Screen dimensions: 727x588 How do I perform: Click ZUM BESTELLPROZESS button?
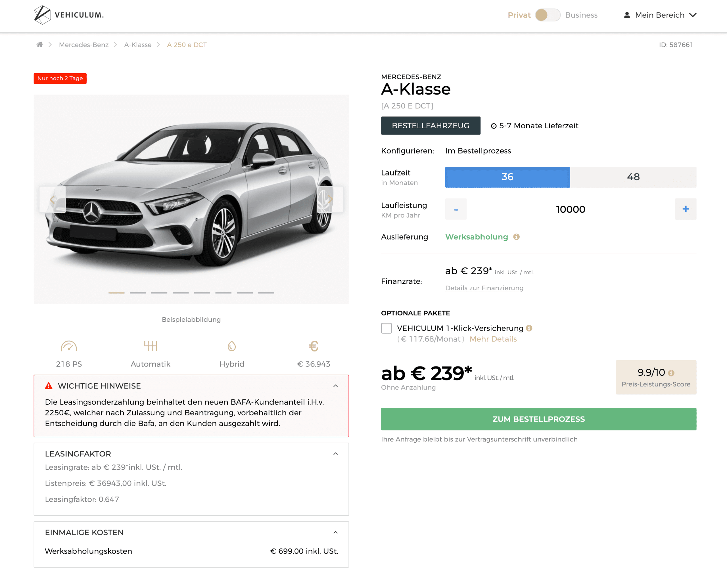(539, 419)
